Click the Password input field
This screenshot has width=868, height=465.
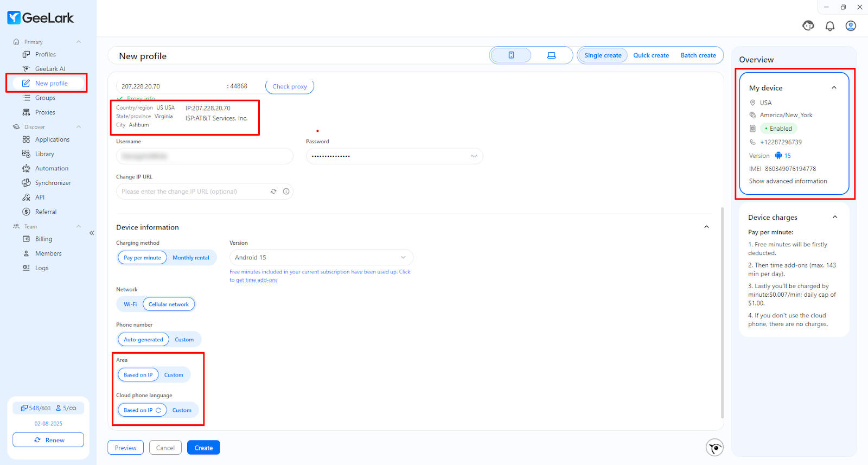394,156
